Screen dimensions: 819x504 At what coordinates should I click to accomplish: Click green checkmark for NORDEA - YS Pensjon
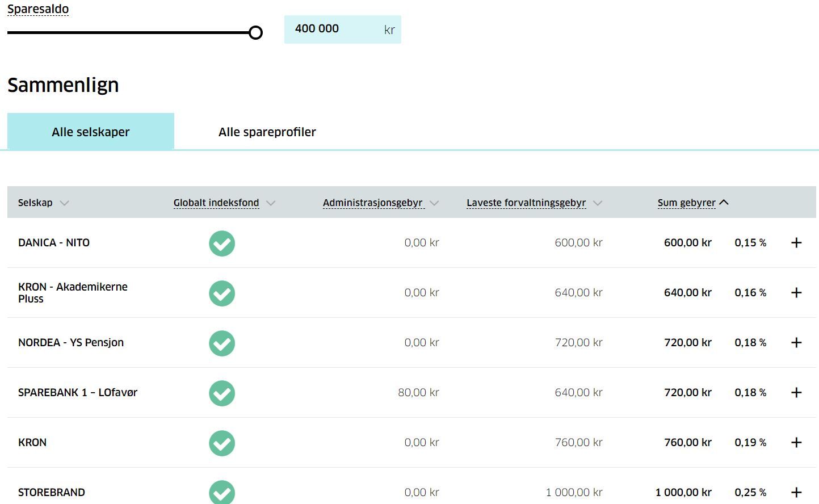click(x=222, y=343)
